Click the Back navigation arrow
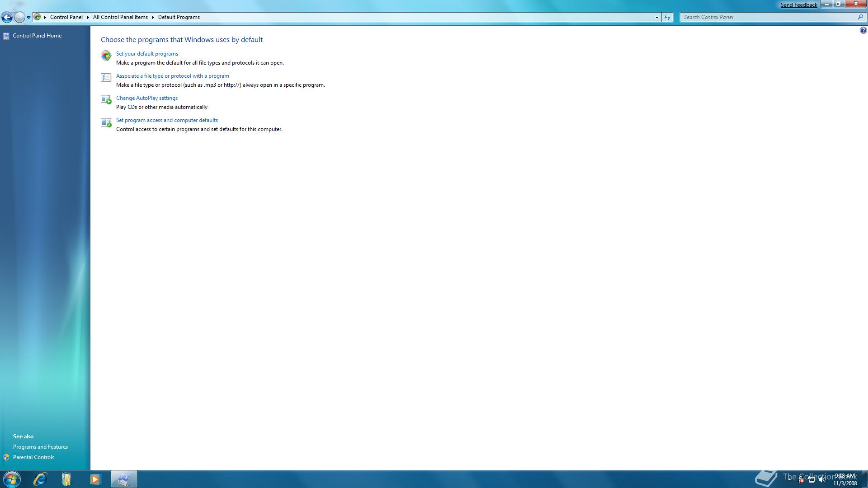868x488 pixels. (x=7, y=17)
